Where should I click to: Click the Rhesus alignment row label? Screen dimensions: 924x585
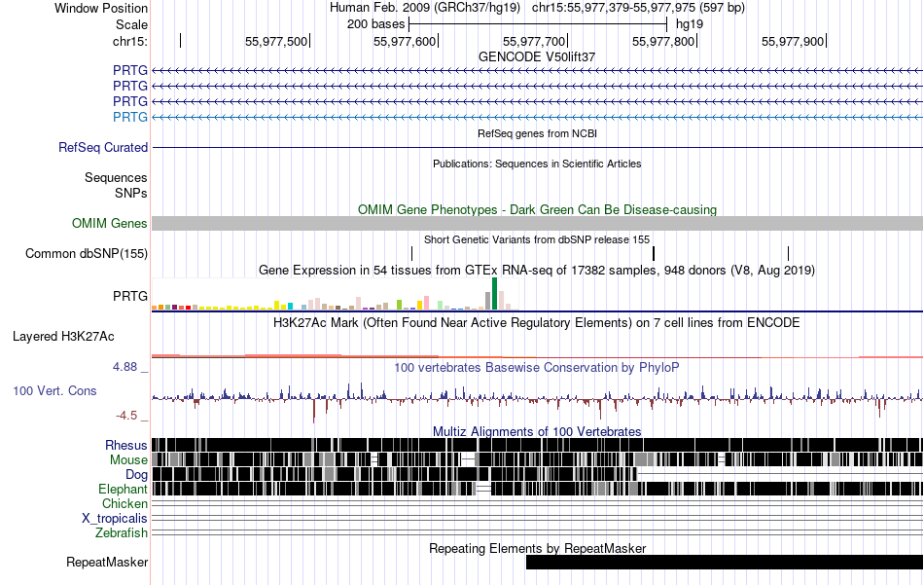[x=126, y=445]
